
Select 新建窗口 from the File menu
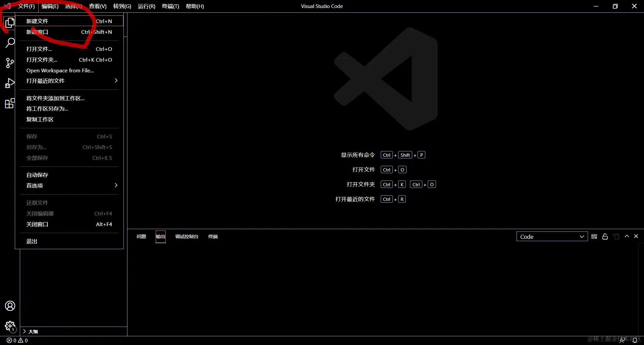click(69, 32)
